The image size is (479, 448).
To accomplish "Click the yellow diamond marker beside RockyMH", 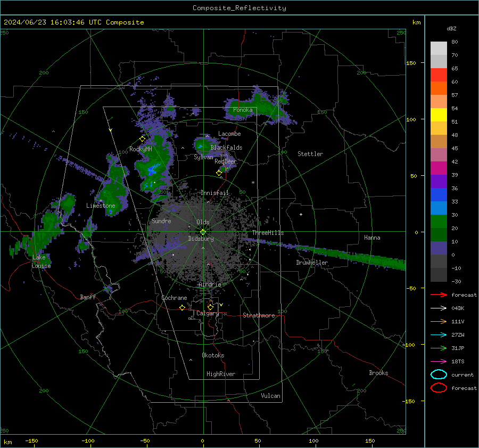I will (142, 139).
